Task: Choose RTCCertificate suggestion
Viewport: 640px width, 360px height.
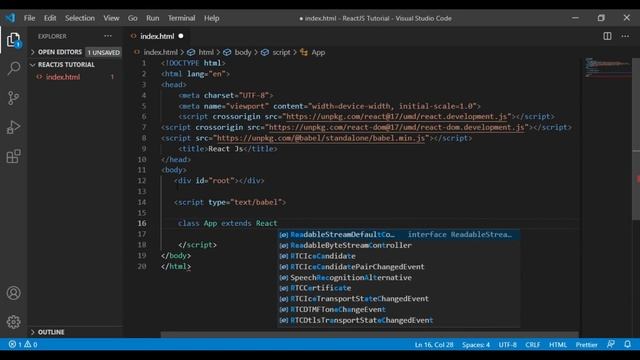Action: (x=399, y=288)
